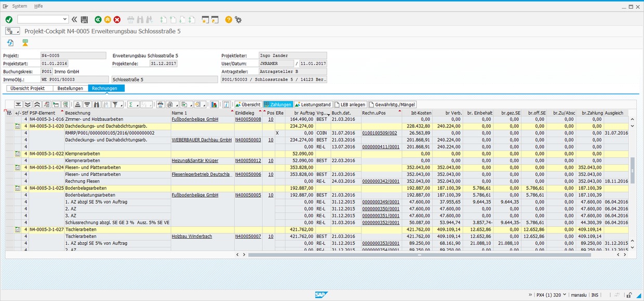Open the customize layout gear icon
The image size is (644, 301).
pyautogui.click(x=238, y=19)
